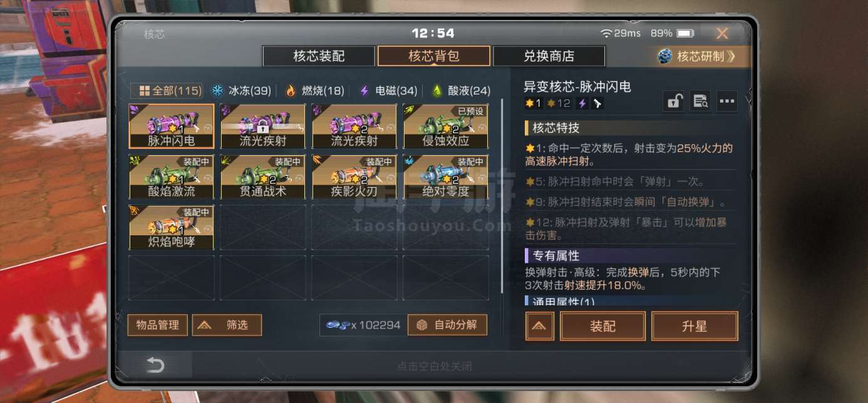Click the back arrow icon
The image size is (868, 403).
tap(155, 365)
